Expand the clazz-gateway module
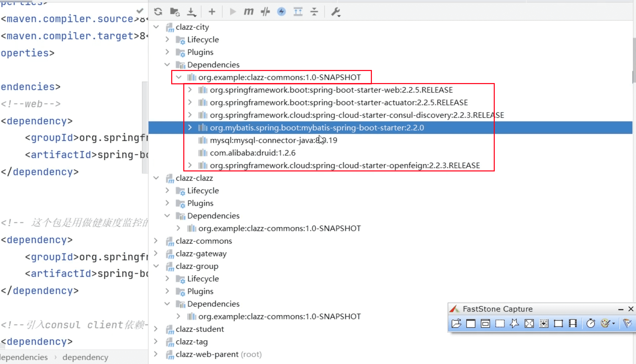The width and height of the screenshot is (636, 364). click(156, 253)
